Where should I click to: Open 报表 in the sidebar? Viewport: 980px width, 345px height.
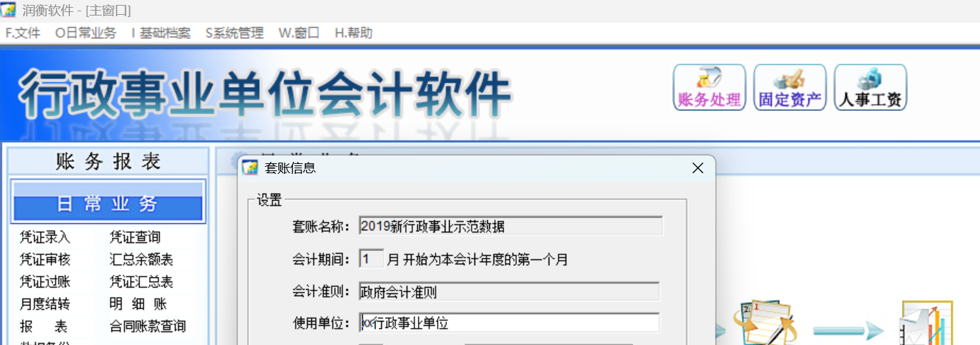click(44, 327)
